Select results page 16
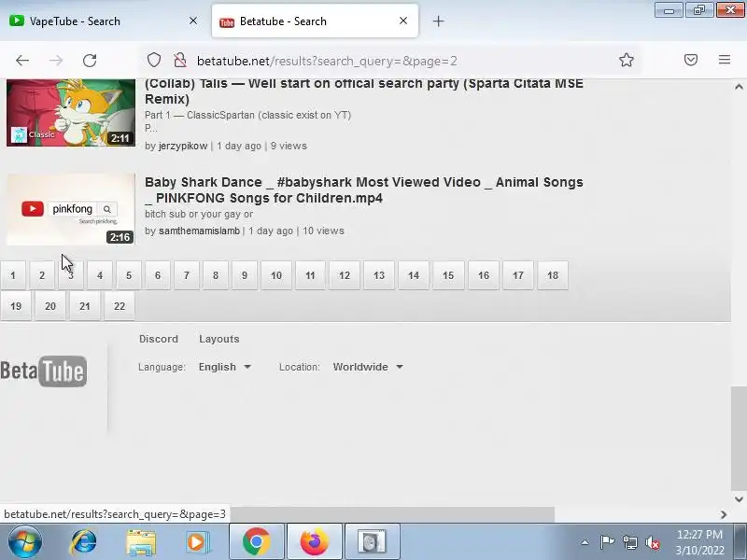 484,275
